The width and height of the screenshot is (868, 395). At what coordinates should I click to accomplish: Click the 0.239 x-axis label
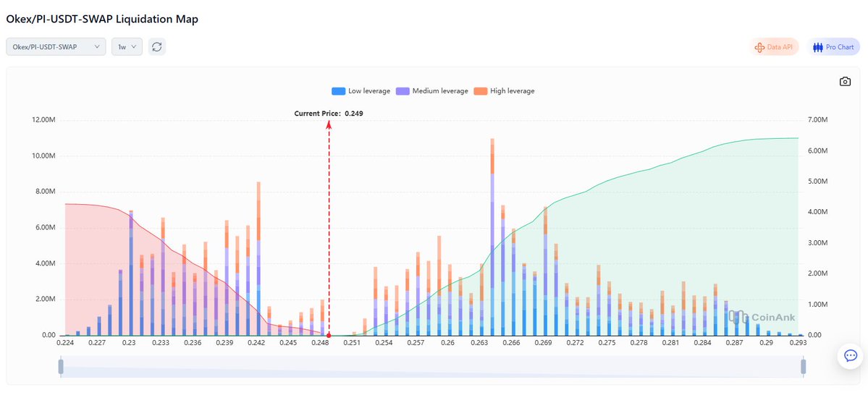224,343
